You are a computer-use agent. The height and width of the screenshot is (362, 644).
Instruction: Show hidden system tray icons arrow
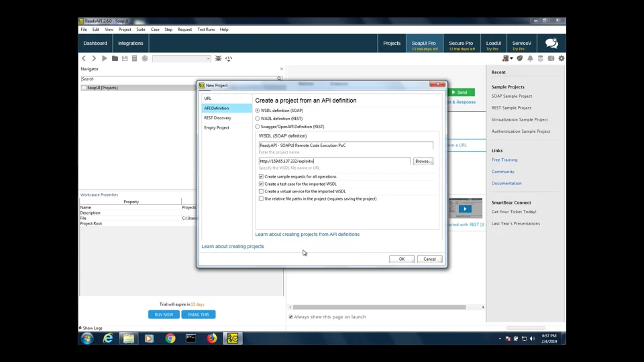[x=500, y=339]
